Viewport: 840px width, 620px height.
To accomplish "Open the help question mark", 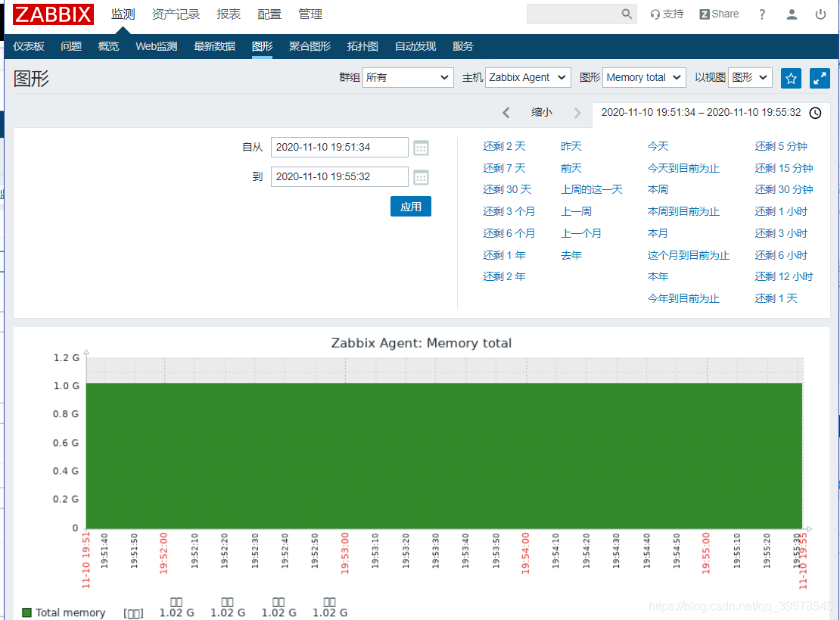I will click(762, 14).
